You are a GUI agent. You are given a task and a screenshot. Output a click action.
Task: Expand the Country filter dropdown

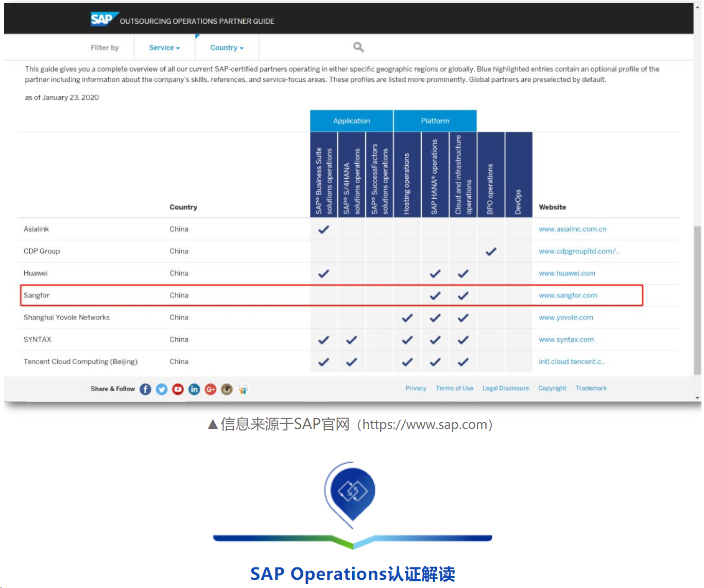tap(227, 48)
